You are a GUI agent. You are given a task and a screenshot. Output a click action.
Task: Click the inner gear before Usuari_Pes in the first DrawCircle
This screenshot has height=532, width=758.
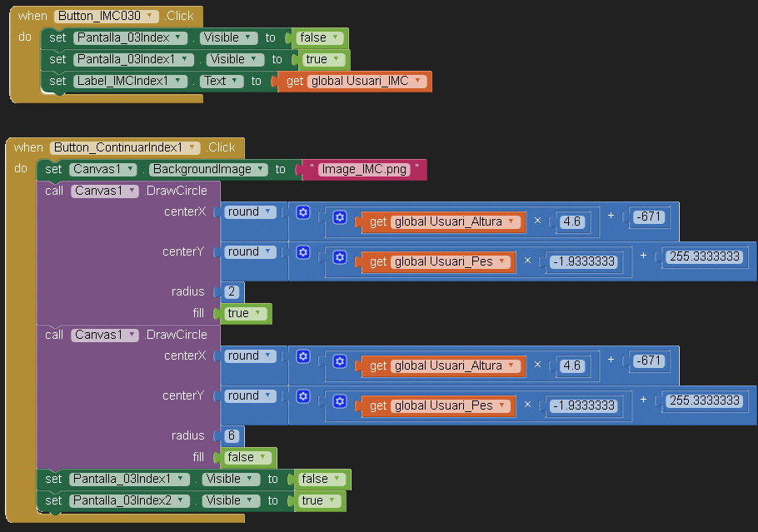pos(339,259)
